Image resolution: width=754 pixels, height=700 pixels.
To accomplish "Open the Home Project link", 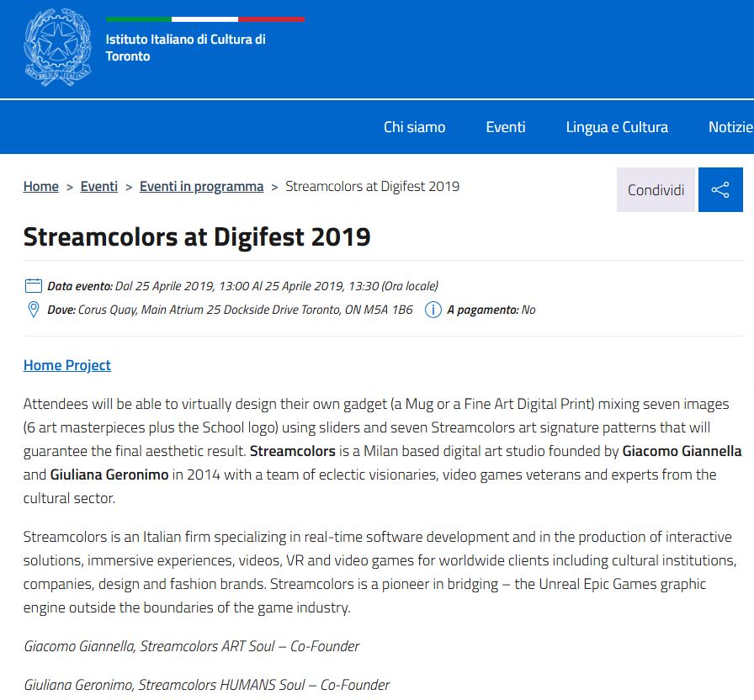I will (66, 365).
